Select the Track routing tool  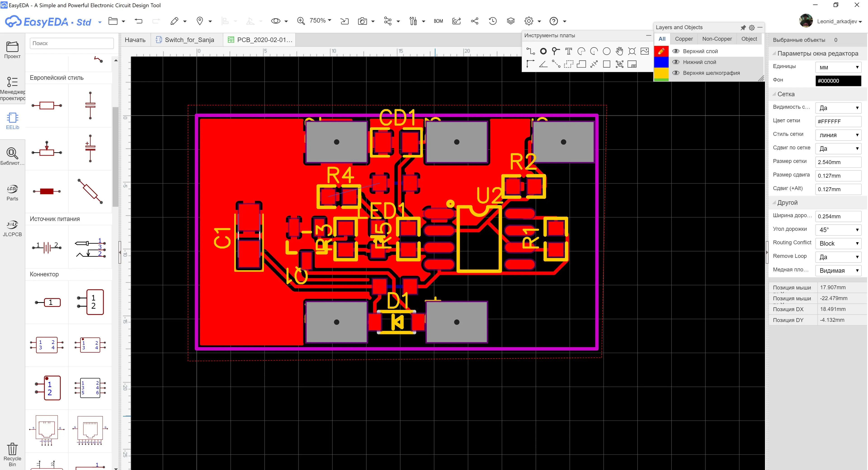tap(530, 51)
